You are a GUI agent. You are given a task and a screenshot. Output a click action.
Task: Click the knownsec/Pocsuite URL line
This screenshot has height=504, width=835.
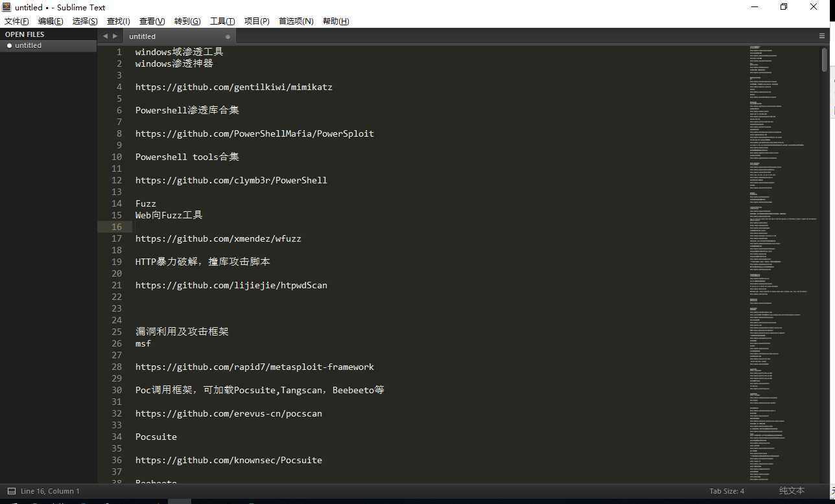(229, 460)
